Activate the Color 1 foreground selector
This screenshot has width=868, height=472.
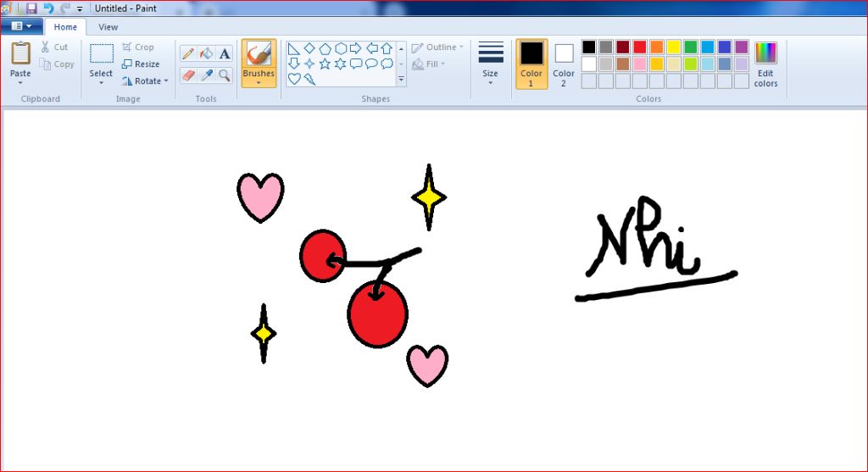[x=531, y=64]
